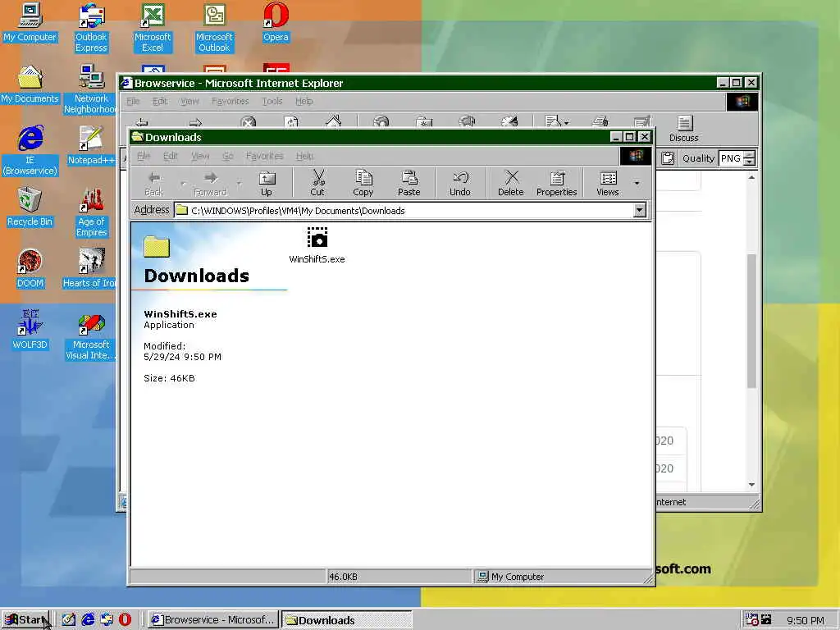840x630 pixels.
Task: Click the taskbar clock showing 9:50 PM
Action: 806,620
